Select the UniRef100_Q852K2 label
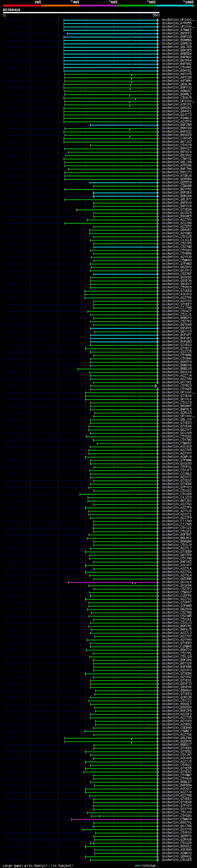The image size is (197, 868). [177, 108]
